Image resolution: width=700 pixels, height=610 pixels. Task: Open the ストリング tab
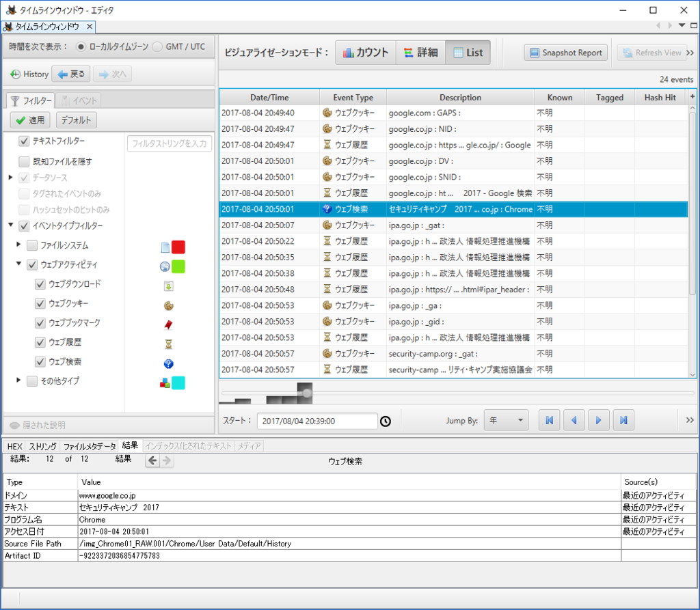(43, 446)
